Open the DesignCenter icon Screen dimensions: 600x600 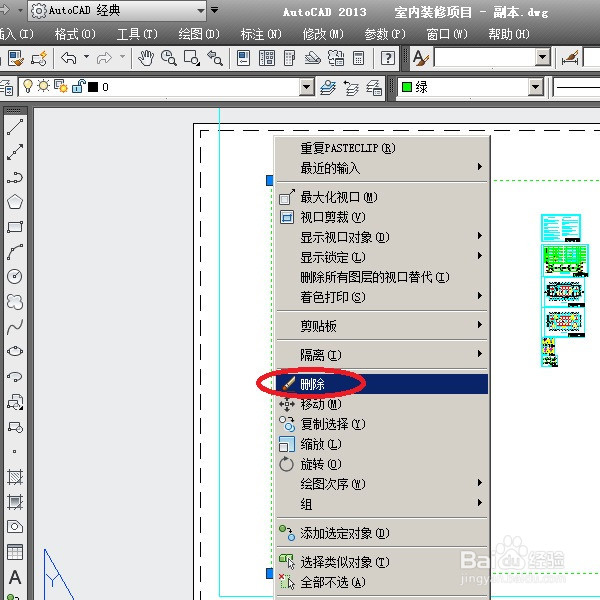pyautogui.click(x=267, y=58)
